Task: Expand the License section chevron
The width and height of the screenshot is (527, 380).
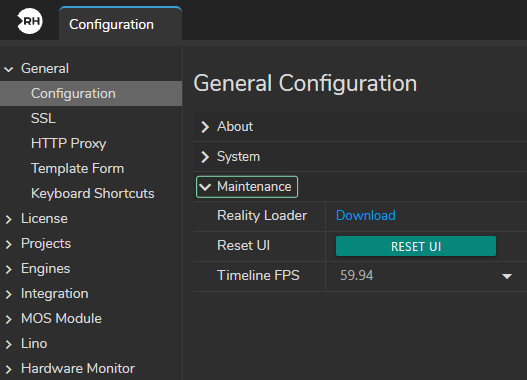Action: [9, 219]
